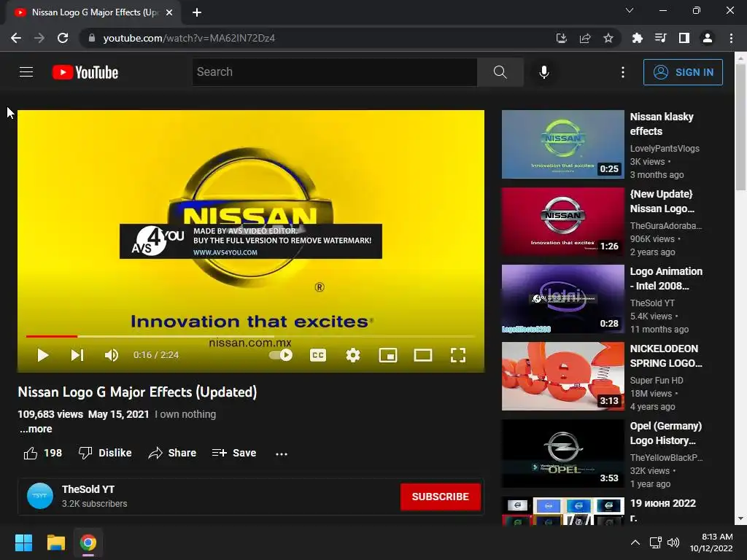Open media control icon in toolbar
Image resolution: width=747 pixels, height=560 pixels.
[660, 38]
